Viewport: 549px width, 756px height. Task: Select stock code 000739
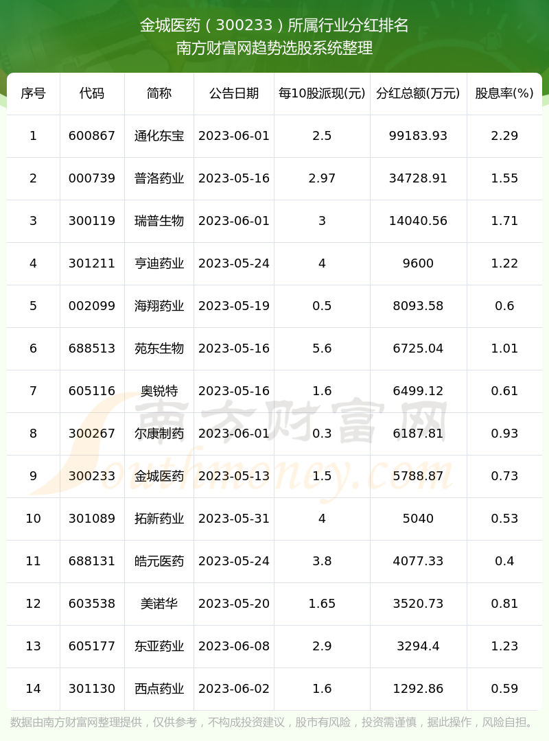[92, 178]
